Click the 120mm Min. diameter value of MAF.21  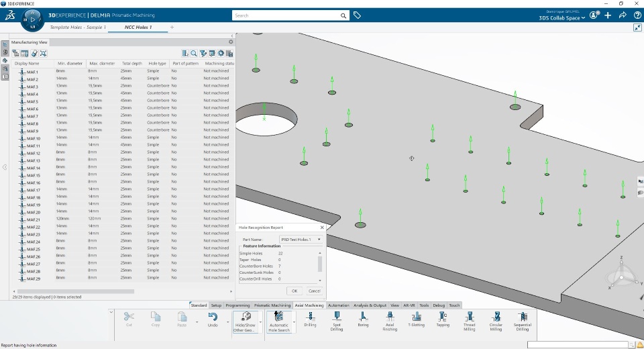tap(62, 219)
